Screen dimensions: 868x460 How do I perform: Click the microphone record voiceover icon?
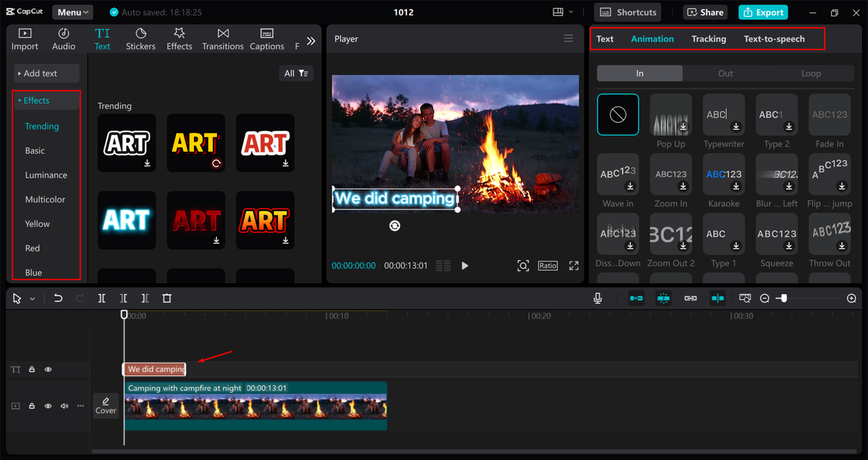(x=597, y=298)
